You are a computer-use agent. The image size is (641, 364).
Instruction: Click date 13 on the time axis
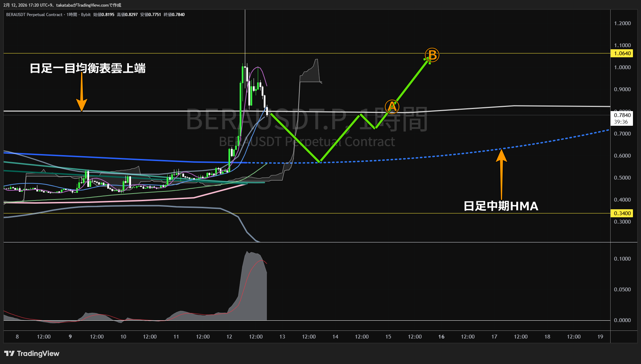coord(282,337)
